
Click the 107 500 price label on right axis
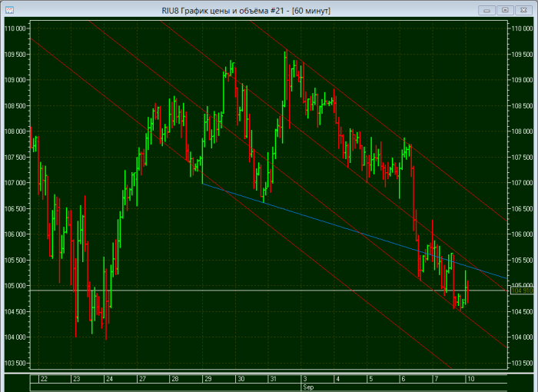click(x=522, y=158)
